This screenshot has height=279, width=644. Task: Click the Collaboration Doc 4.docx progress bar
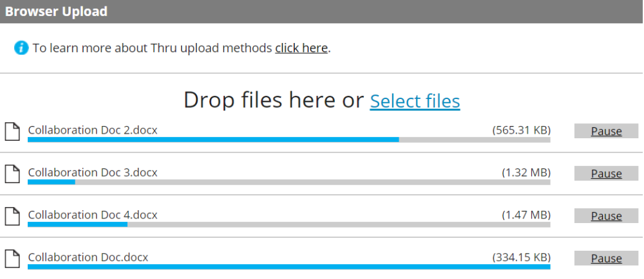coord(289,224)
